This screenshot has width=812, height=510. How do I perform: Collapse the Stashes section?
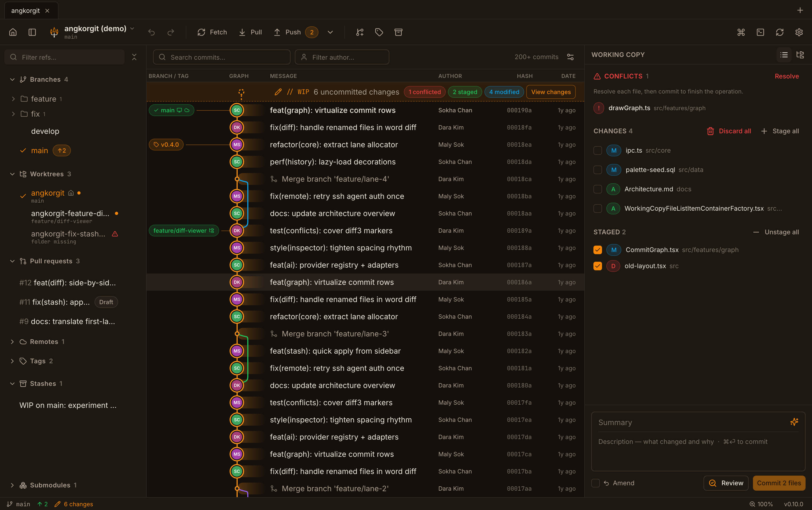pyautogui.click(x=12, y=383)
